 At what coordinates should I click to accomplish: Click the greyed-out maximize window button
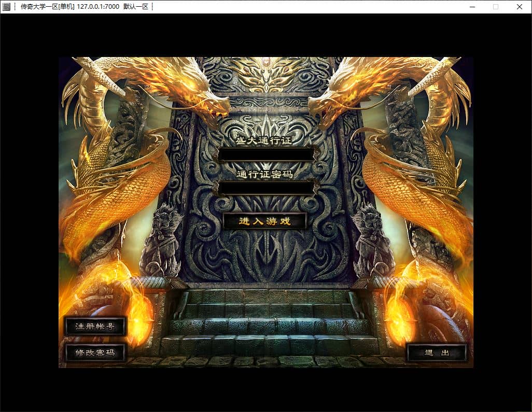[496, 7]
